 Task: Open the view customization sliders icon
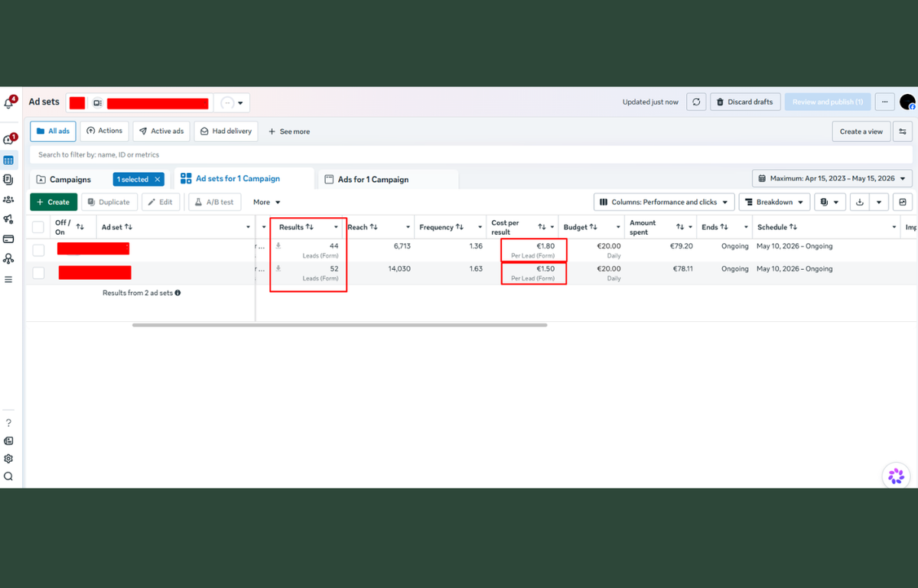click(x=903, y=132)
